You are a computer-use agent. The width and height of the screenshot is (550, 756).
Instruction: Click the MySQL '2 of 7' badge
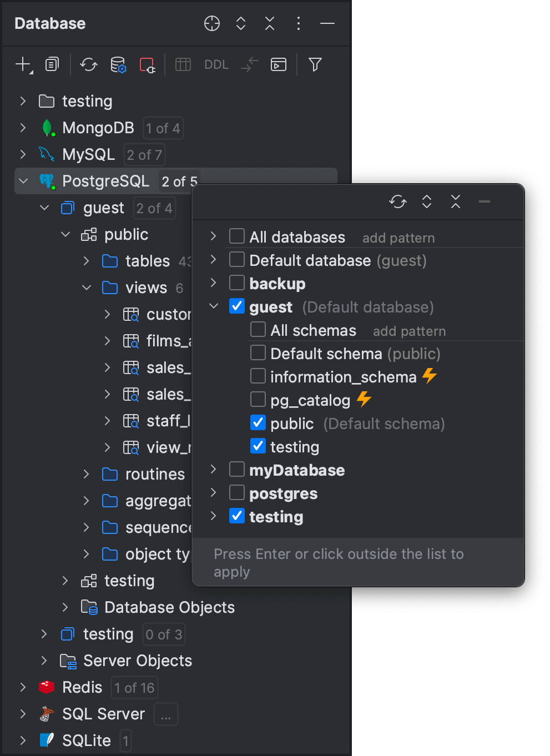coord(144,155)
